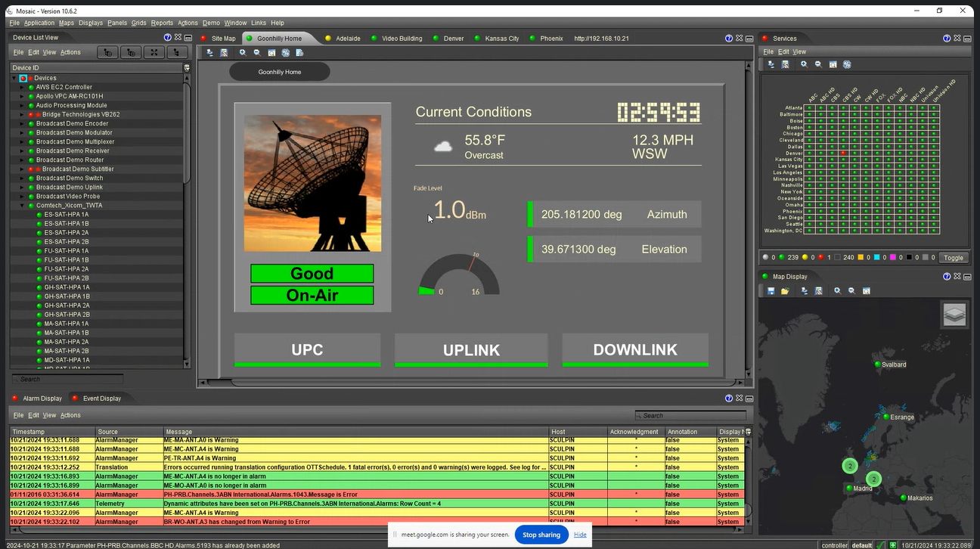Image resolution: width=980 pixels, height=549 pixels.
Task: Select MA-SAT-HPA 2B device in tree
Action: pos(67,351)
